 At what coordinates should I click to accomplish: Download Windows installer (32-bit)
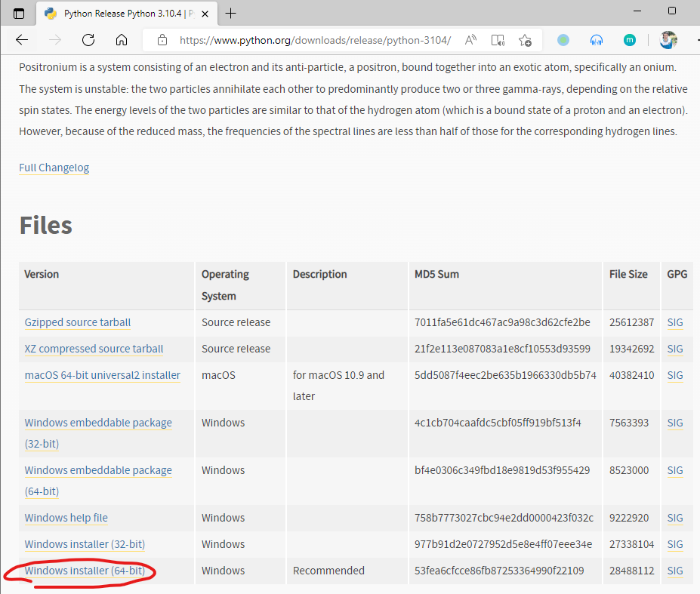tap(85, 544)
